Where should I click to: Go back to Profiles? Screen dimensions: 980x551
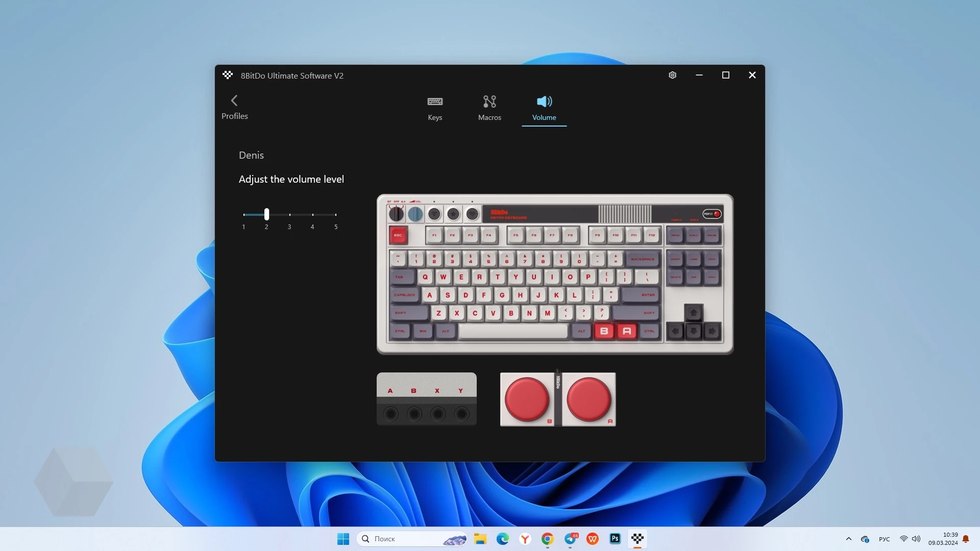coord(234,108)
